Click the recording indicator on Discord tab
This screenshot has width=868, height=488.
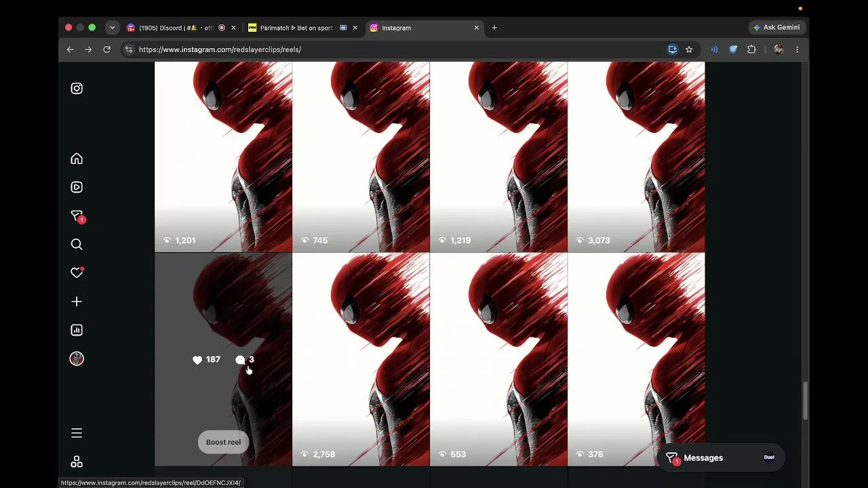222,28
